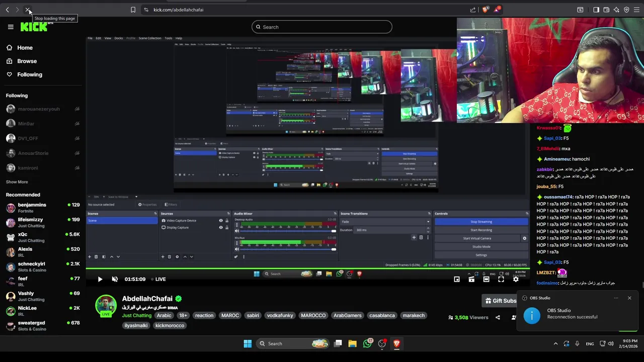644x362 pixels.
Task: Toggle the Kick sidebar hamburger menu
Action: tap(11, 27)
